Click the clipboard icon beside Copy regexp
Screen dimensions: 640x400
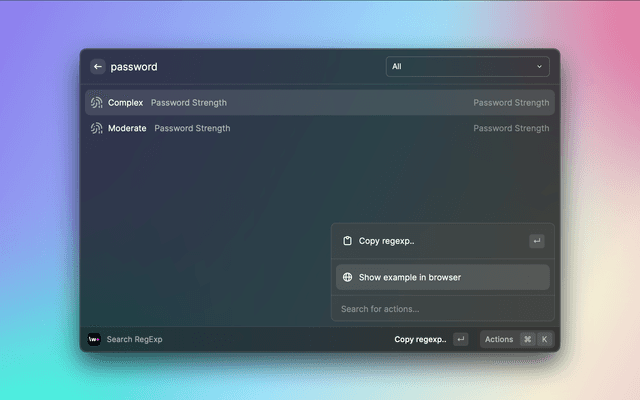[x=347, y=241]
